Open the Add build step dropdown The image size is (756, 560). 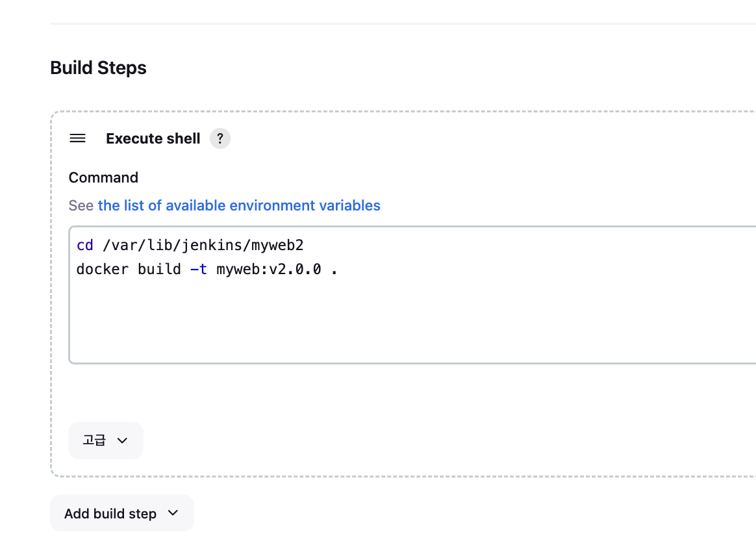[x=121, y=513]
